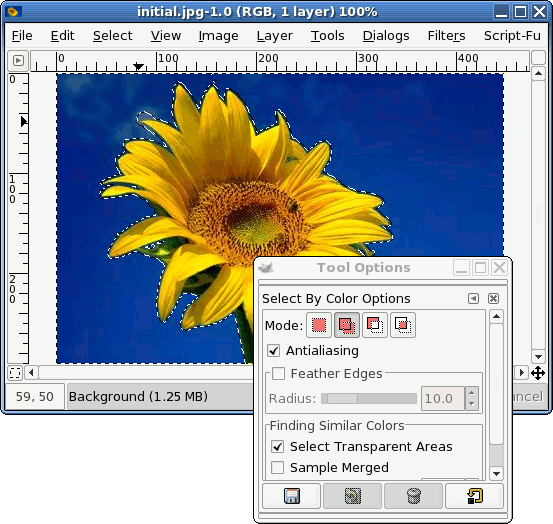Click the restore options icon in Tool Options
553x524 pixels.
click(353, 496)
